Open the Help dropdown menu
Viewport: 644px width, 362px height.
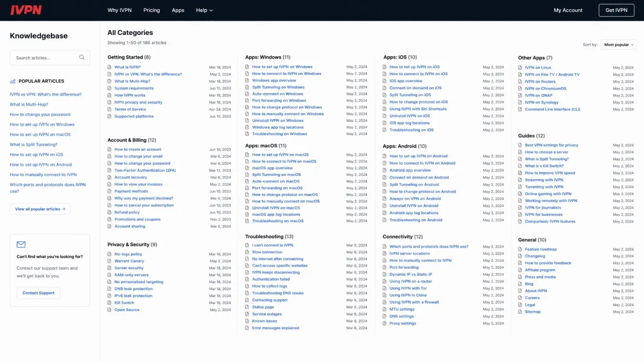tap(204, 10)
